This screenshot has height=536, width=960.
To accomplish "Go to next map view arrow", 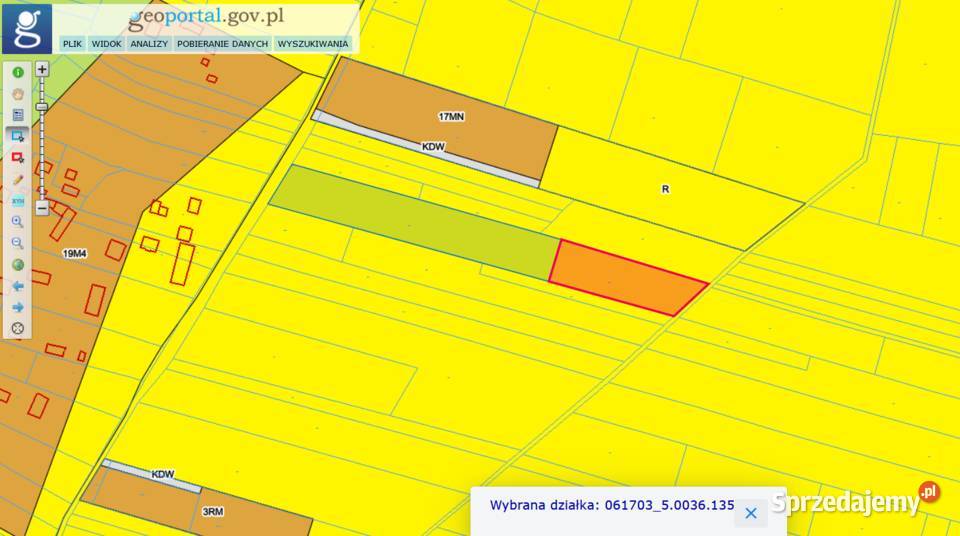I will tap(17, 307).
